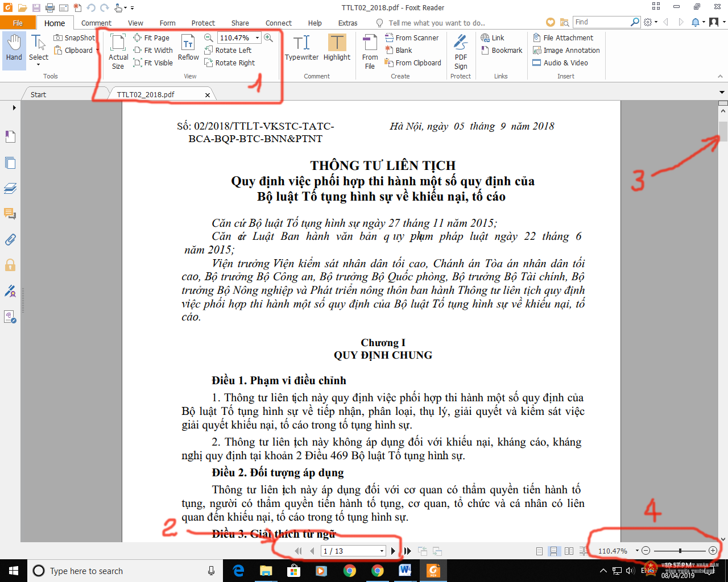This screenshot has width=728, height=582.
Task: Select the Highlight tool
Action: coord(337,48)
